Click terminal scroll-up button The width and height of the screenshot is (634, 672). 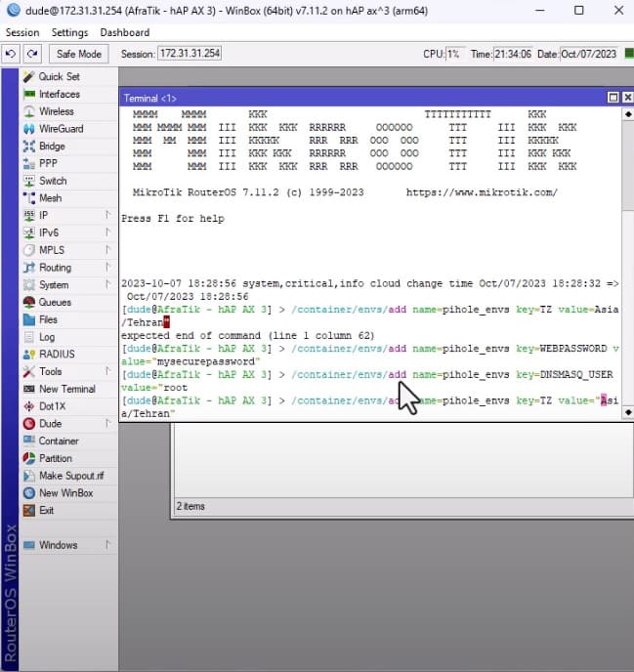pos(628,114)
